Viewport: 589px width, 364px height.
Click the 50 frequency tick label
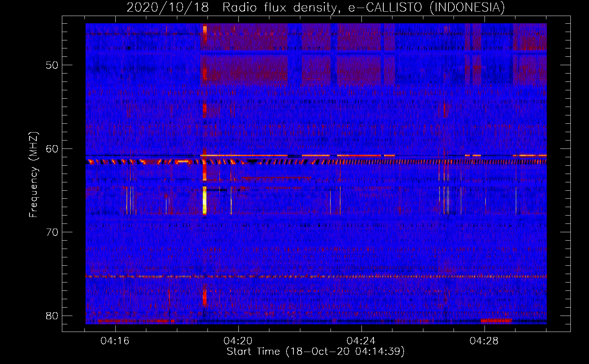click(52, 65)
